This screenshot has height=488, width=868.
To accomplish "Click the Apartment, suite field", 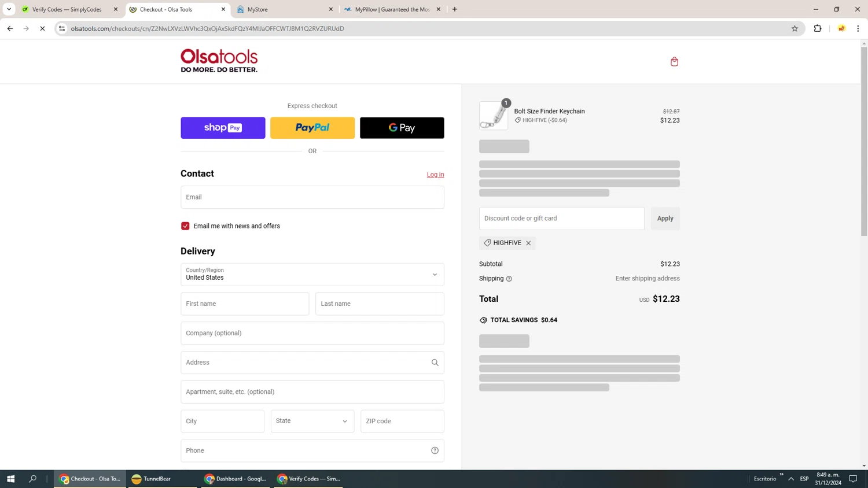I will [x=312, y=392].
